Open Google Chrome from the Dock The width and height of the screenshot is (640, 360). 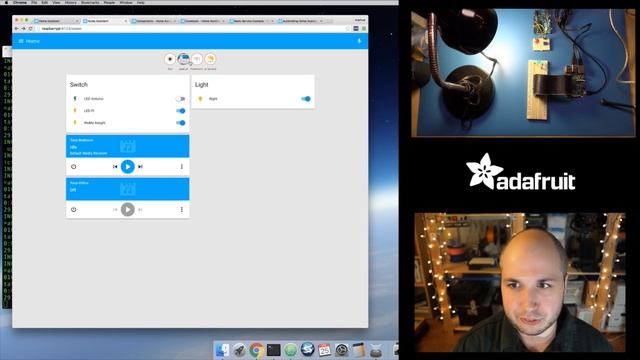click(257, 350)
